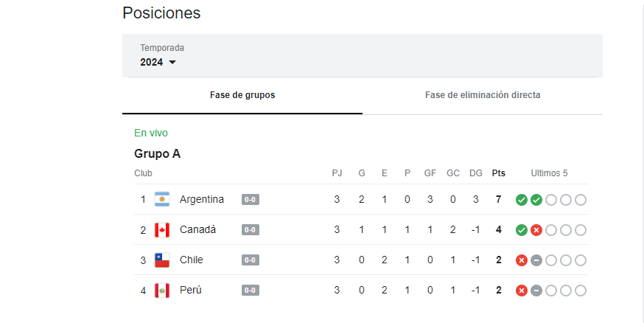Click the Chile flag icon
This screenshot has width=644, height=323.
click(162, 260)
